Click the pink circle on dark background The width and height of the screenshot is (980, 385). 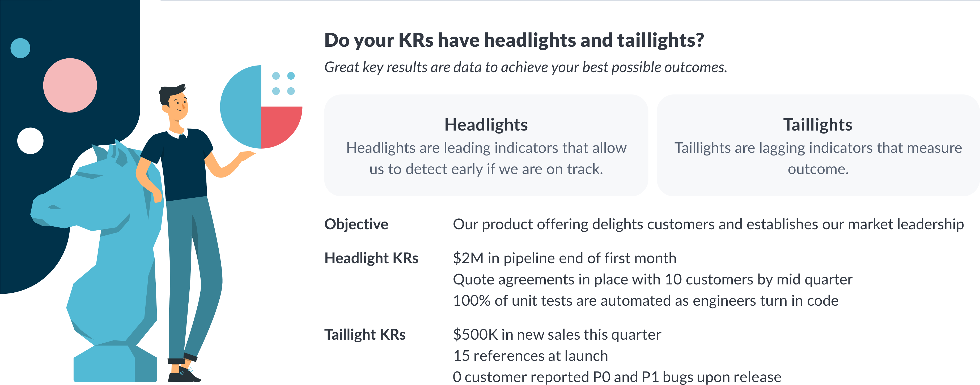tap(70, 85)
